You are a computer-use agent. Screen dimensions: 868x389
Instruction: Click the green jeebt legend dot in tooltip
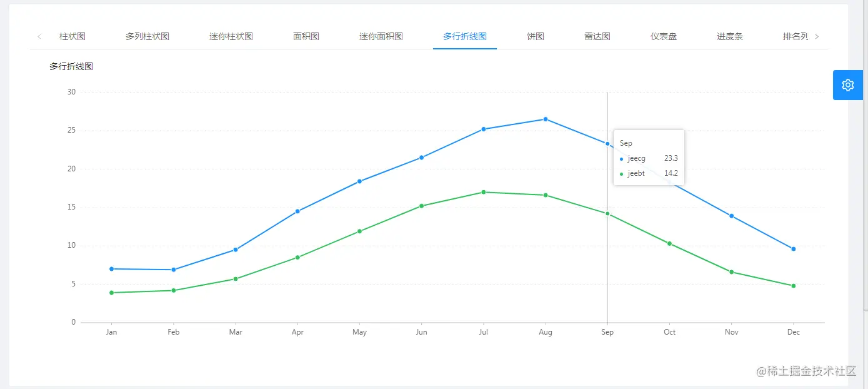click(620, 173)
